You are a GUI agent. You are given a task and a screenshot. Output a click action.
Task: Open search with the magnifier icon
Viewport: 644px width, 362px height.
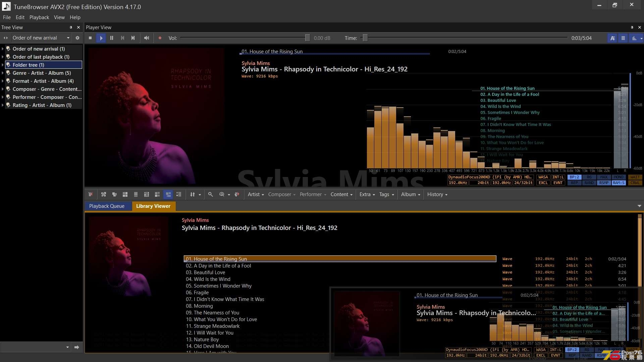click(211, 194)
